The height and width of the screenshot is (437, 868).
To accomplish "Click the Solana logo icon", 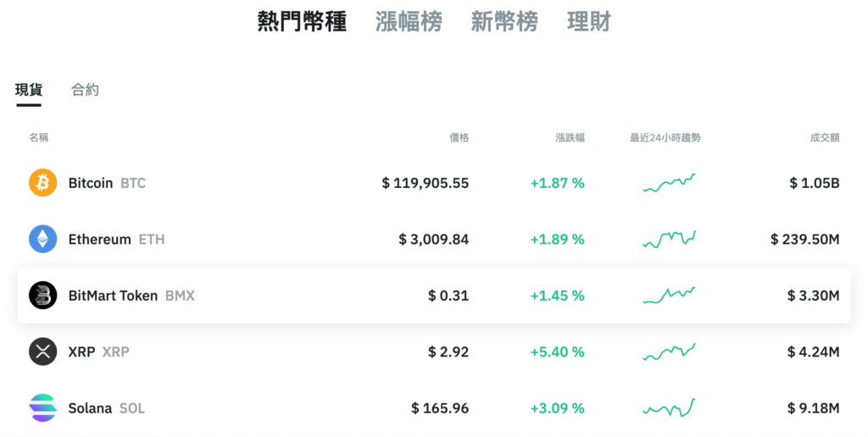I will pyautogui.click(x=42, y=408).
